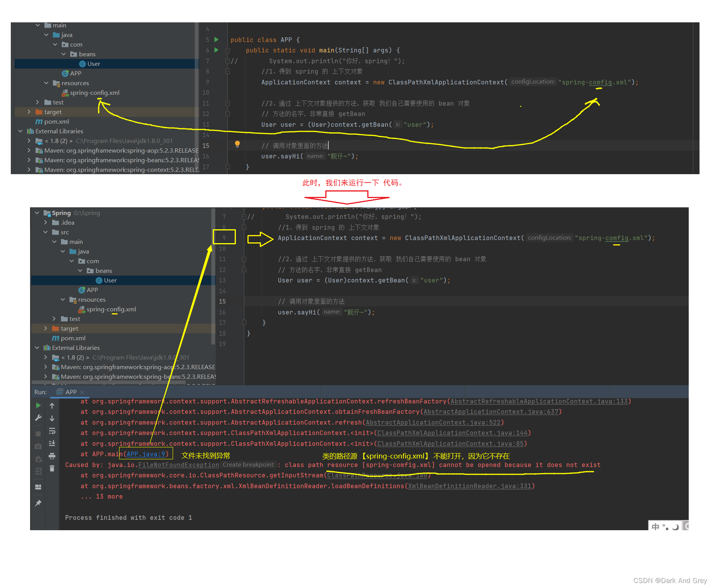Collapse the src folder in bottom tree

click(45, 232)
